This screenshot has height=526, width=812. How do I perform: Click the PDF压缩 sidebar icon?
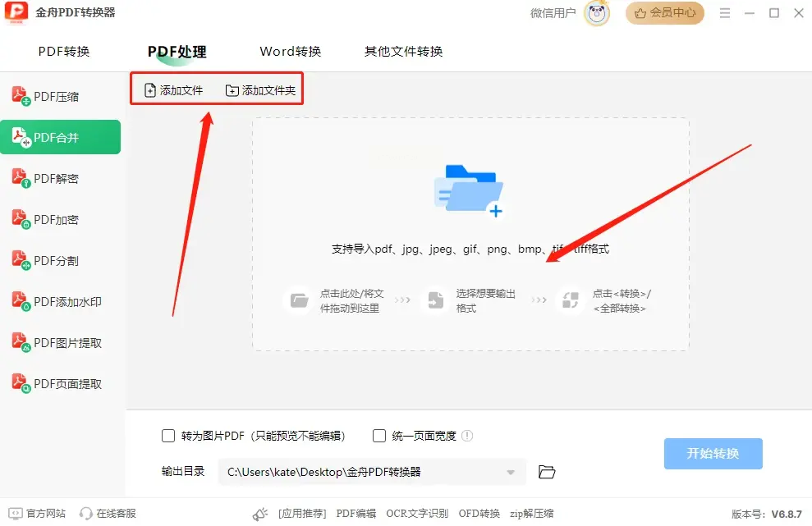point(21,96)
